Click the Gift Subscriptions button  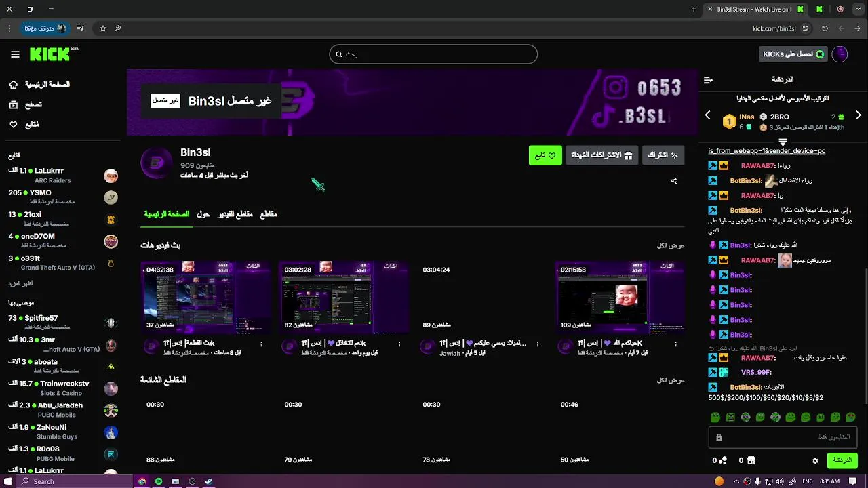(x=602, y=155)
